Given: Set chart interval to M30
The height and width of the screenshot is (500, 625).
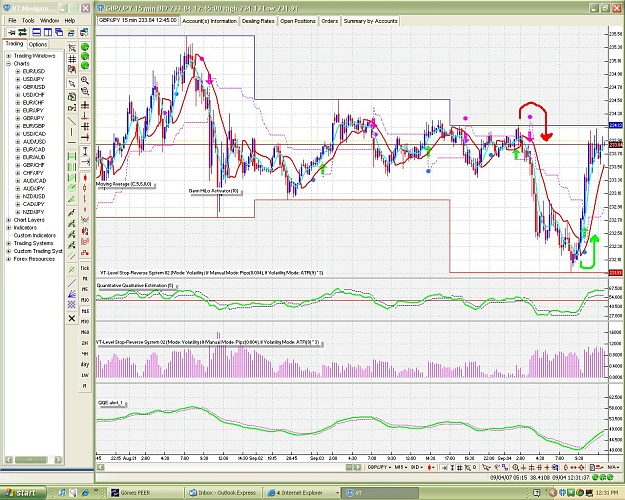Looking at the screenshot, I should pyautogui.click(x=85, y=321).
